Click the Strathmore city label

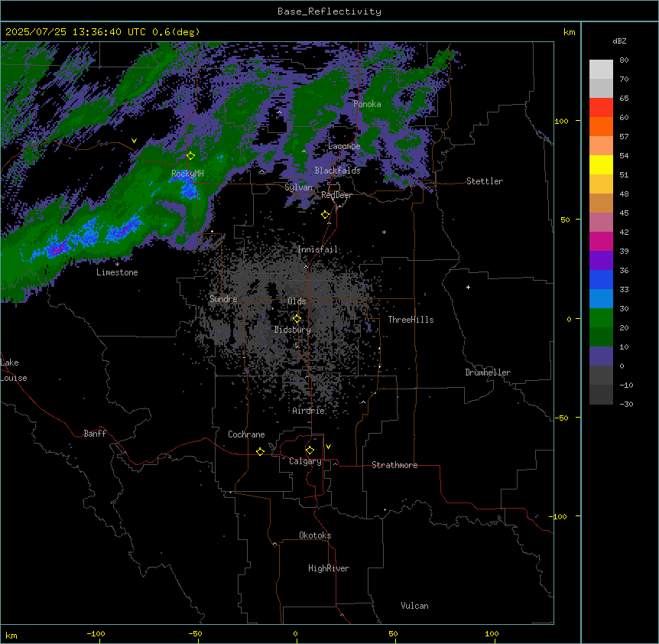[x=394, y=465]
